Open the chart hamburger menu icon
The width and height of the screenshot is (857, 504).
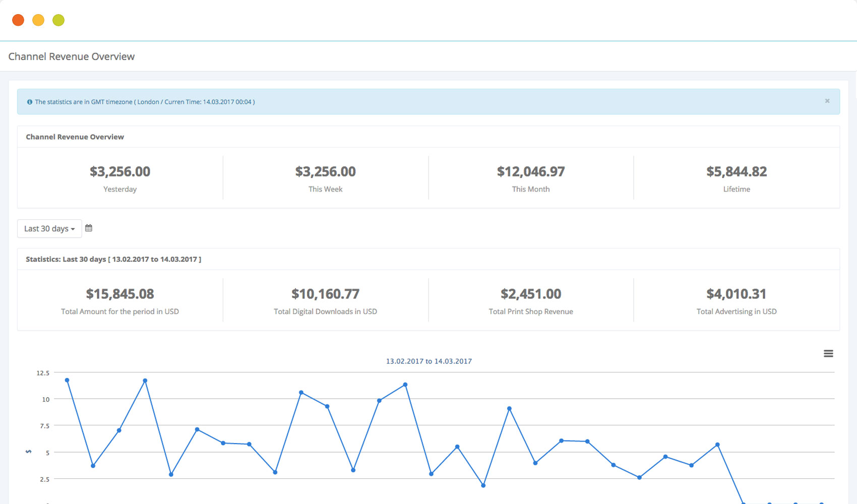pyautogui.click(x=828, y=354)
